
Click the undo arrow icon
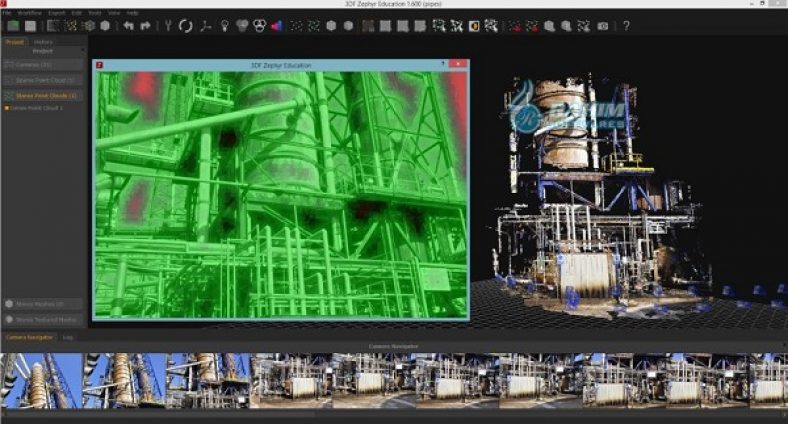129,26
